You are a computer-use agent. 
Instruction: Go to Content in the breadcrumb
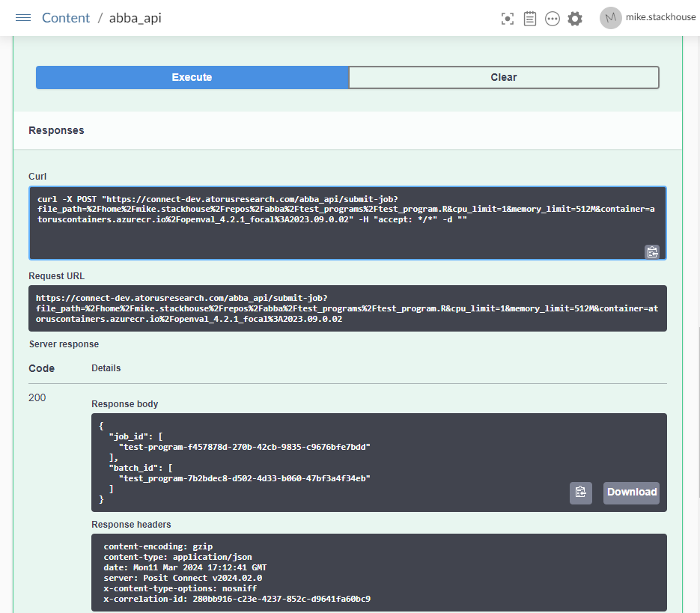tap(66, 18)
